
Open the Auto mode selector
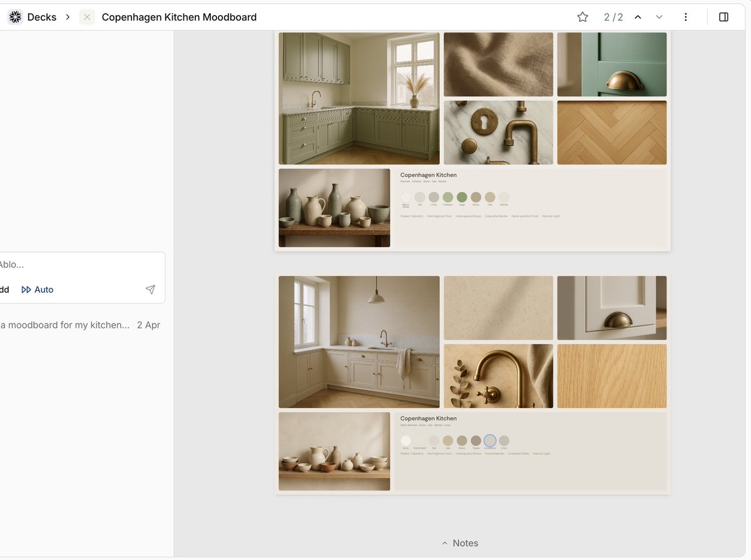coord(38,290)
